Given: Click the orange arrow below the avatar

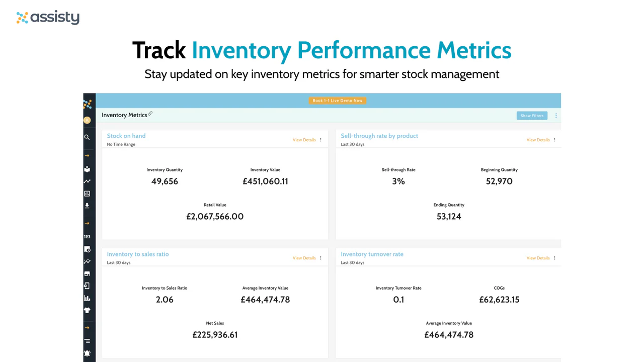Looking at the screenshot, I should (x=87, y=155).
